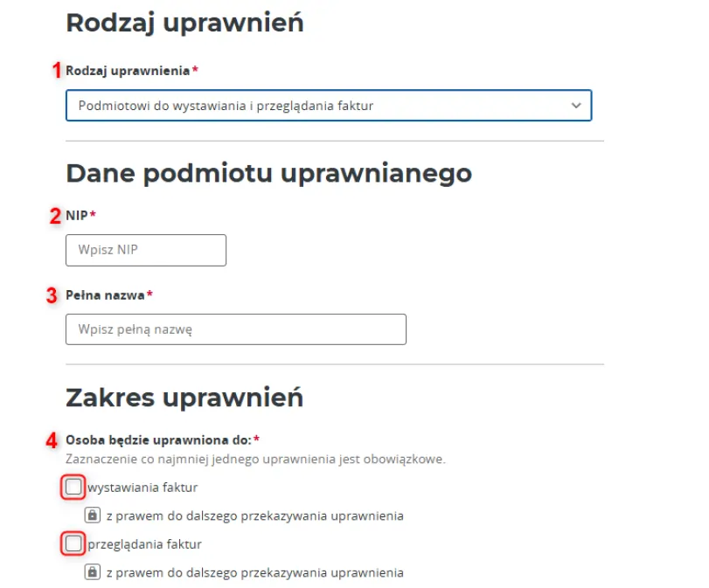Click the lock icon below wystawiania faktur
This screenshot has height=588, width=709.
pos(92,515)
